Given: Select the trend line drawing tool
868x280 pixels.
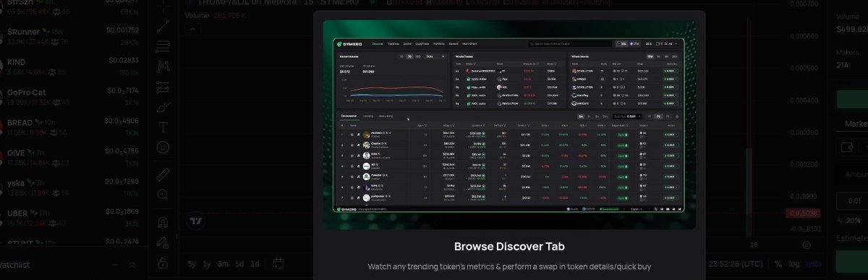Looking at the screenshot, I should pos(163,27).
